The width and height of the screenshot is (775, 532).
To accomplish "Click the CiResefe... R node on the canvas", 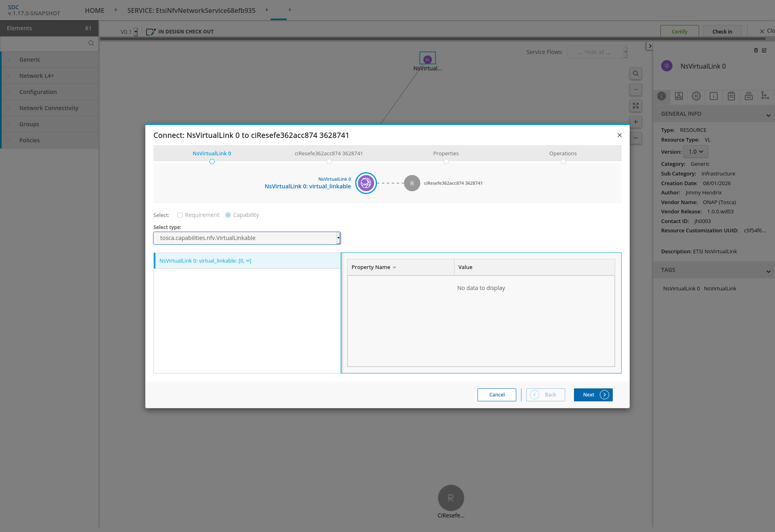I will pyautogui.click(x=451, y=498).
